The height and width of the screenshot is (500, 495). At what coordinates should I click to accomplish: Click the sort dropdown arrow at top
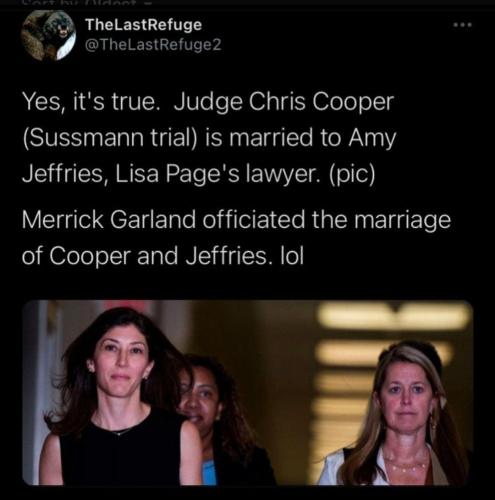[144, 3]
